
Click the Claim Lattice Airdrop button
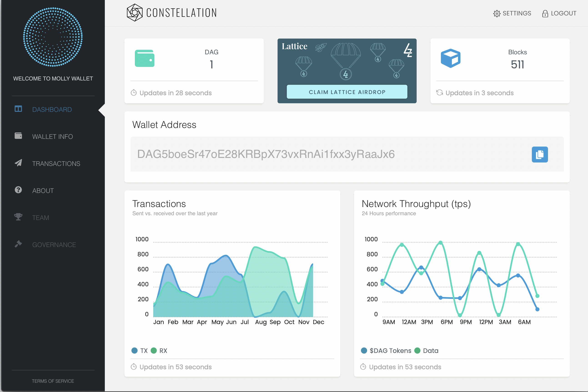coord(347,92)
